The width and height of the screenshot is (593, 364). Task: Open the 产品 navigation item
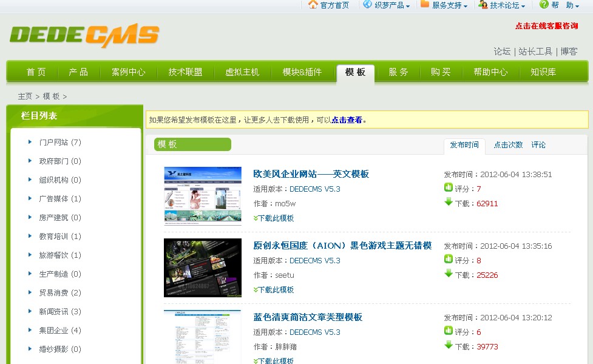78,72
